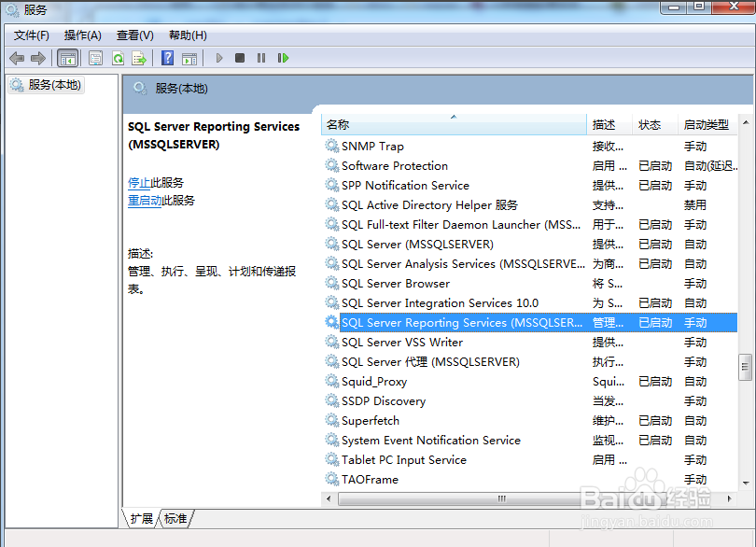
Task: Select SQL Server Integration Services 10.0 row
Action: (529, 303)
